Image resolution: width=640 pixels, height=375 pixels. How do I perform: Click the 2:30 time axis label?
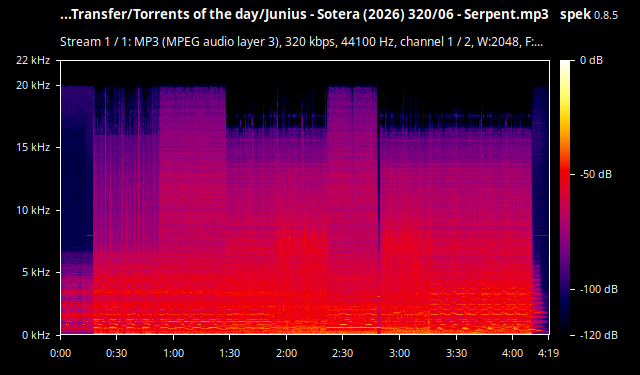click(x=342, y=353)
